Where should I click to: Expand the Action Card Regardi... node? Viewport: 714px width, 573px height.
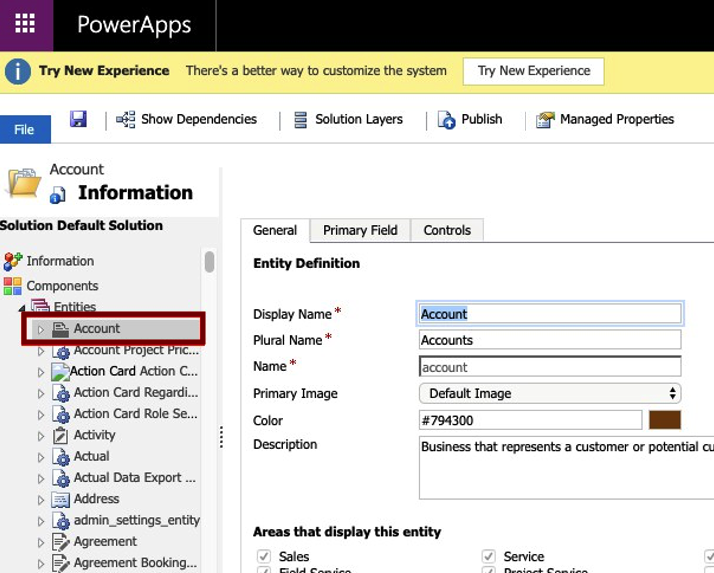click(41, 394)
